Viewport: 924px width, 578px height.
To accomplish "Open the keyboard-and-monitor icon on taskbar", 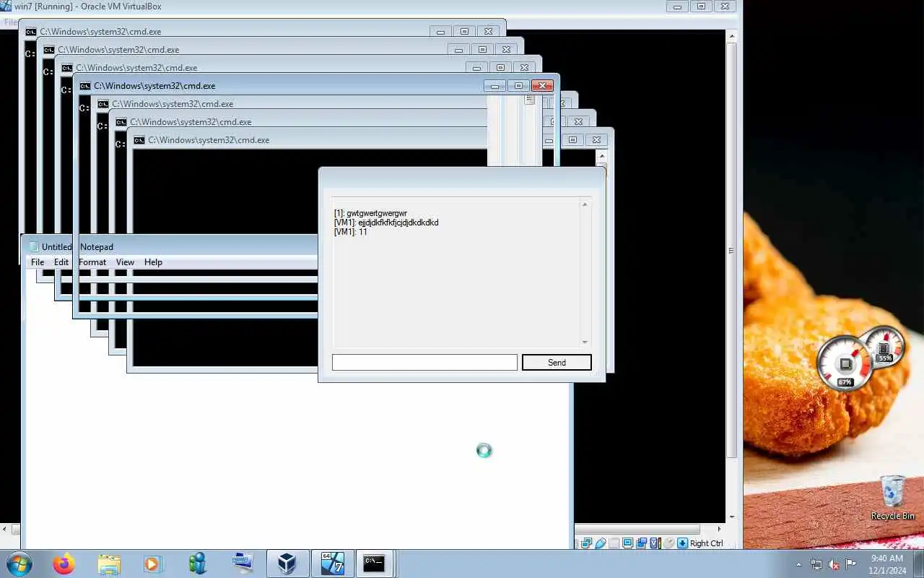I will [x=243, y=562].
